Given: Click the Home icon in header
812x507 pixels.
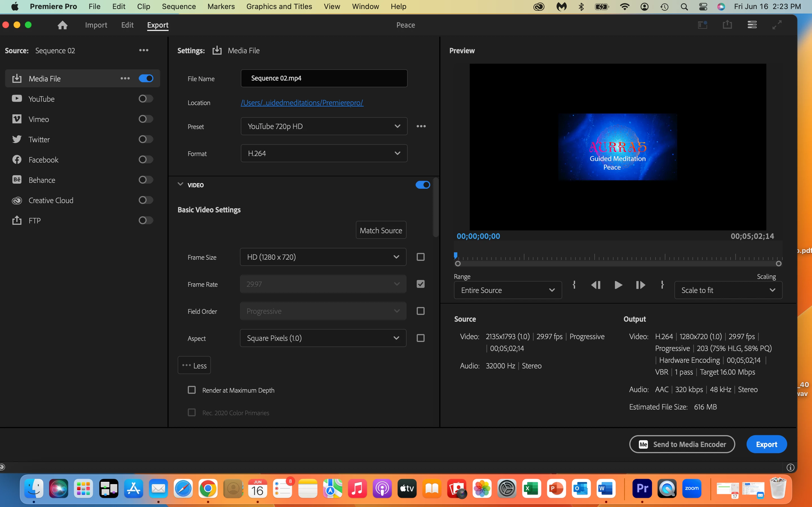Looking at the screenshot, I should [x=62, y=25].
